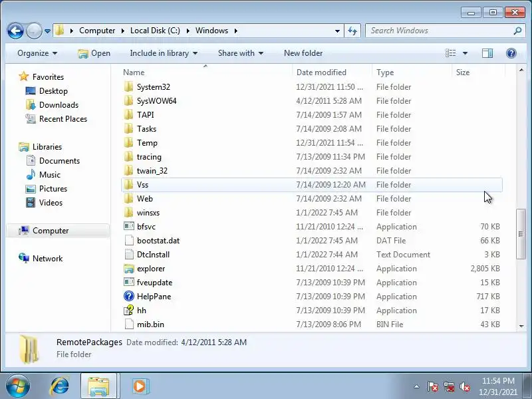Viewport: 532px width, 399px height.
Task: Click the search magnifier icon
Action: pos(517,31)
